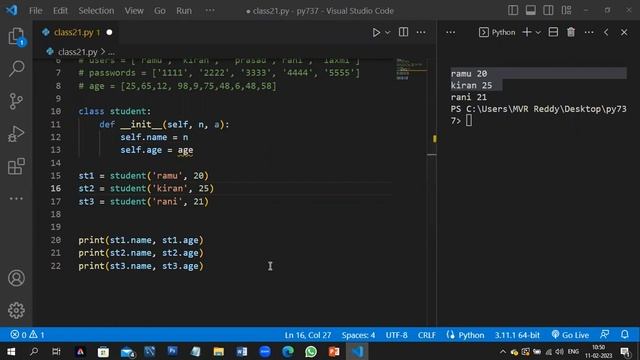
Task: Open the Run and Debug view
Action: pos(16,134)
